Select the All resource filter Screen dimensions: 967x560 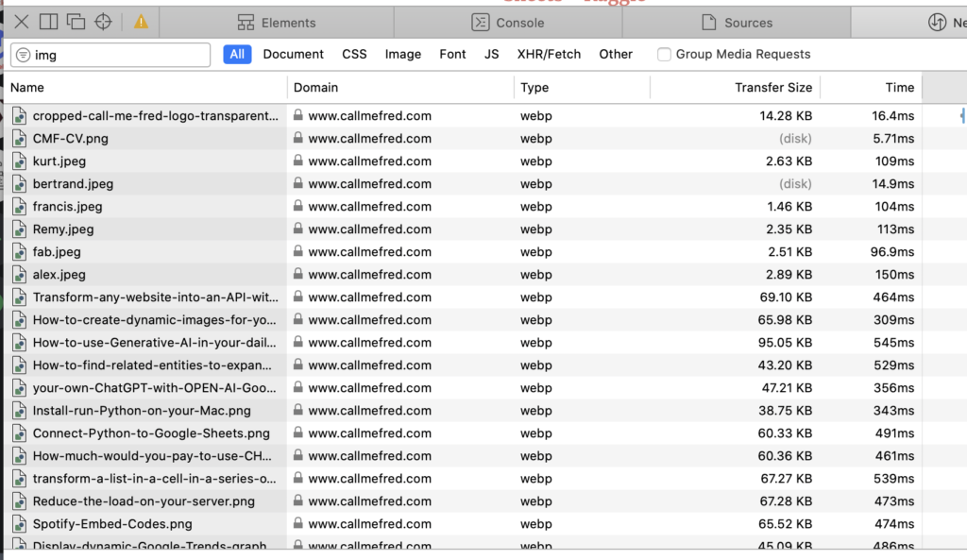237,54
